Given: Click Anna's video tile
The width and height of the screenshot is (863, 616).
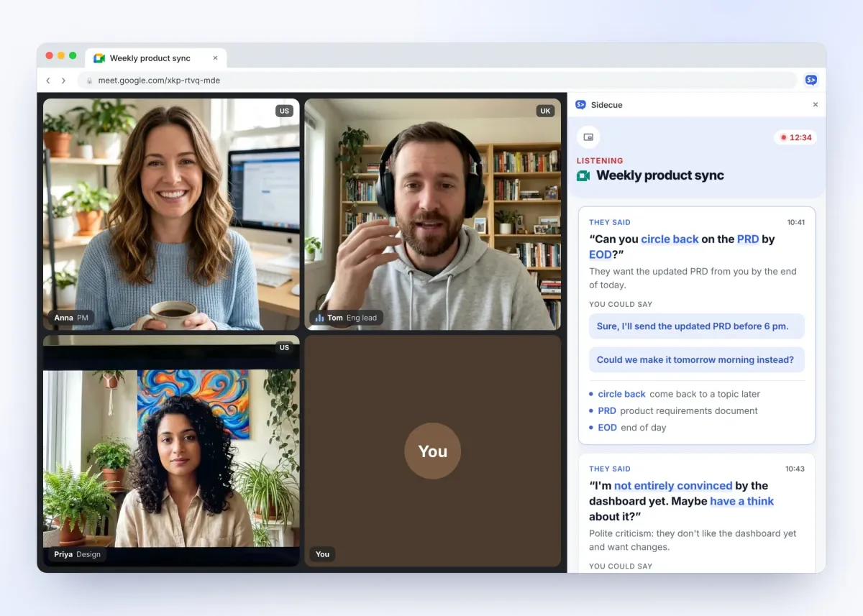Looking at the screenshot, I should tap(171, 214).
